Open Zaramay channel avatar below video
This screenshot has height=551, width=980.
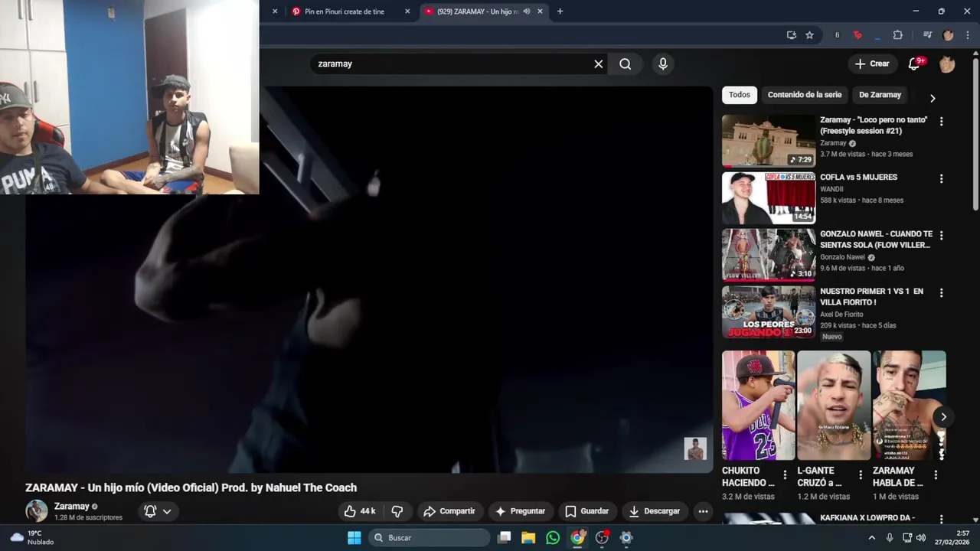point(37,511)
